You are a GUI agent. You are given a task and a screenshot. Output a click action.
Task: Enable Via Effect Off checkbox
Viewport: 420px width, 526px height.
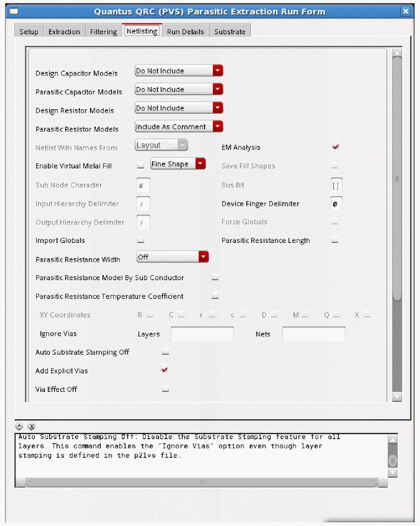165,389
